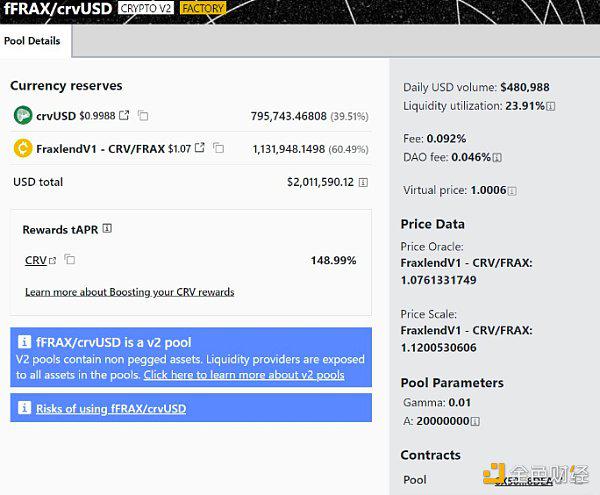Click USD total info icon

(363, 182)
